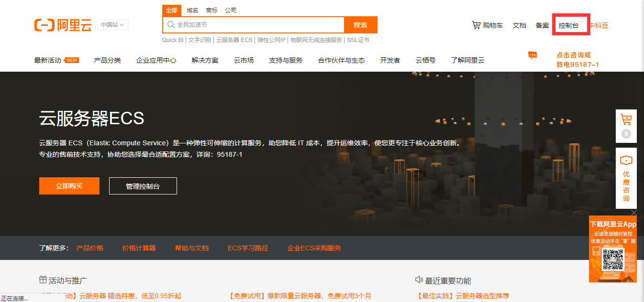Click the 下载阿里云App banner title
644x302 pixels.
(613, 224)
